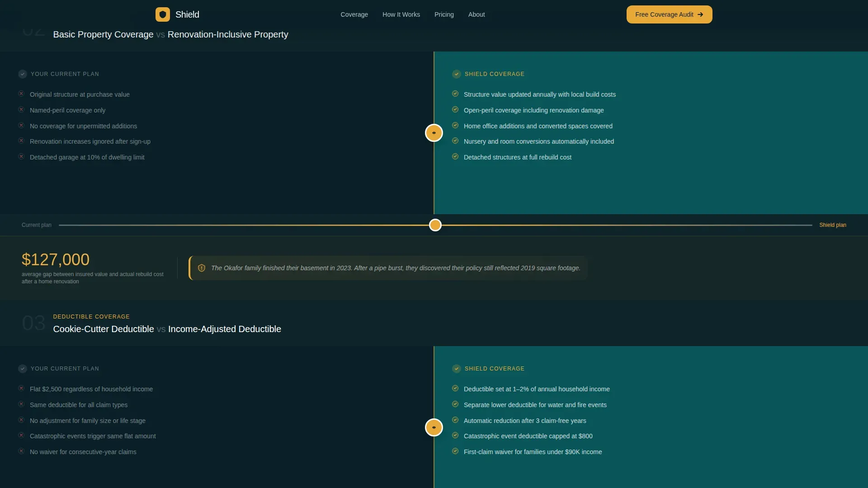Click check icon for Detached structures at full rebuild

point(455,157)
